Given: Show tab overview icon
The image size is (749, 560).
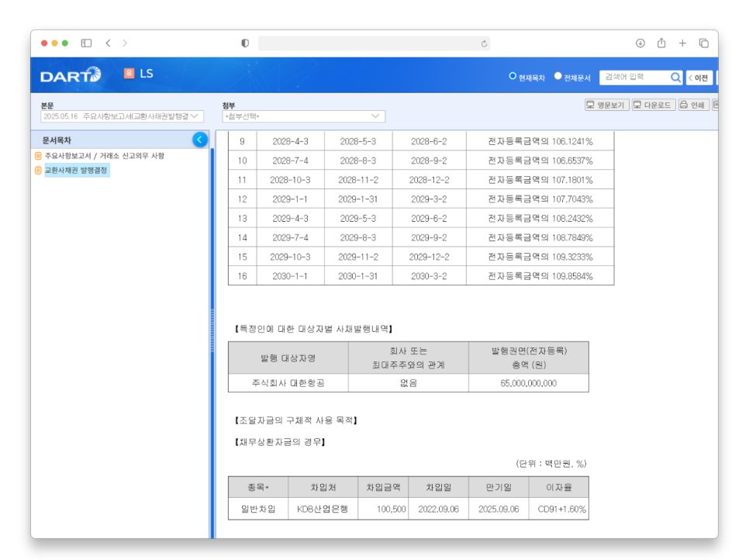Looking at the screenshot, I should point(703,43).
